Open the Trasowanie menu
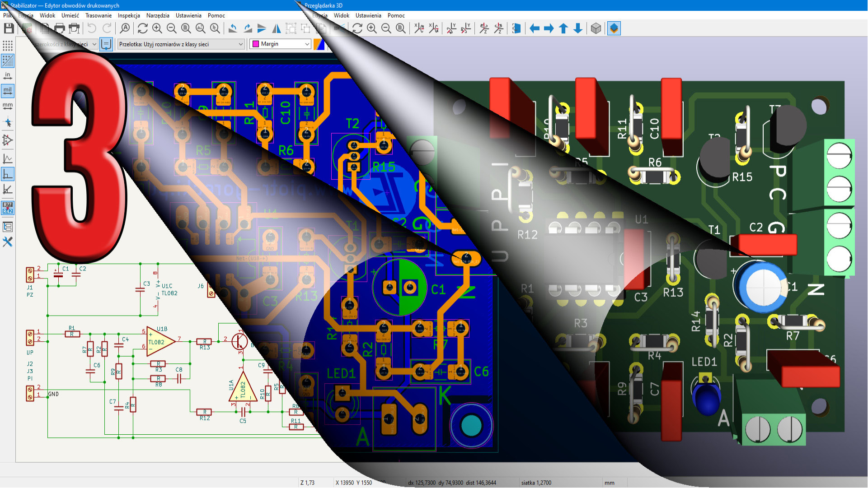The height and width of the screenshot is (488, 868). tap(98, 15)
